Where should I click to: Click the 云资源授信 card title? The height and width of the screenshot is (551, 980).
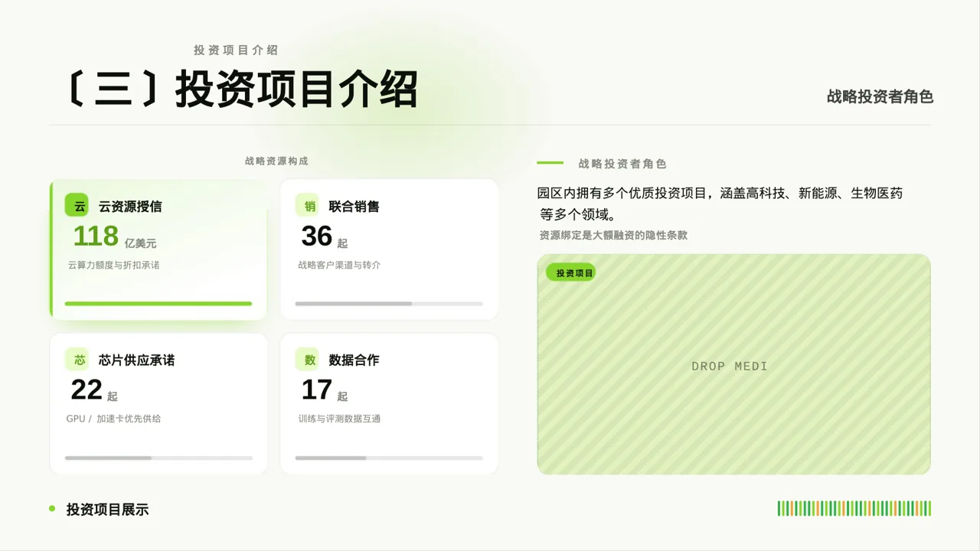point(130,206)
